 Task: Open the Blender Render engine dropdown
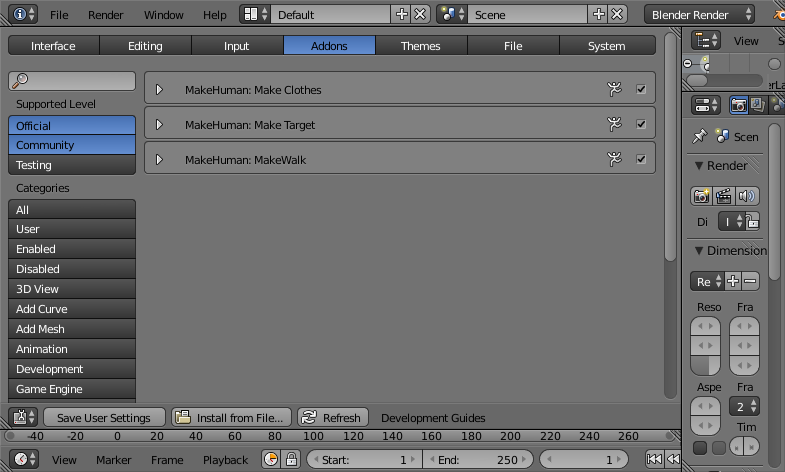[699, 15]
